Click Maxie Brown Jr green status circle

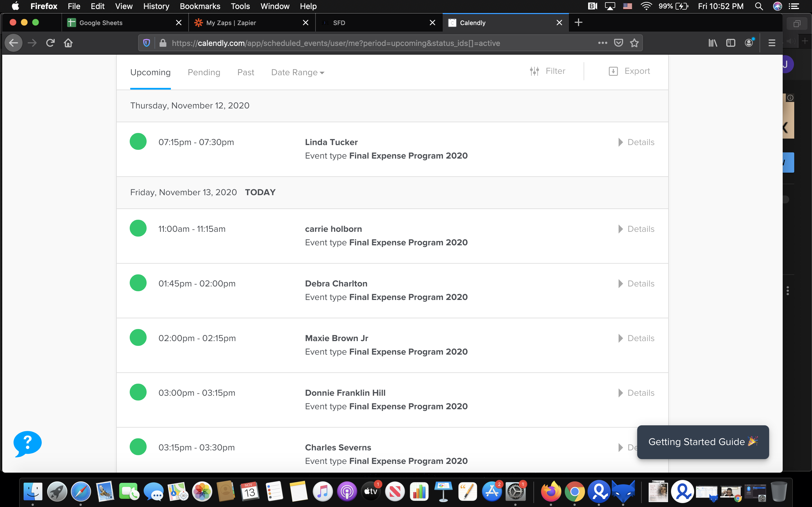138,337
